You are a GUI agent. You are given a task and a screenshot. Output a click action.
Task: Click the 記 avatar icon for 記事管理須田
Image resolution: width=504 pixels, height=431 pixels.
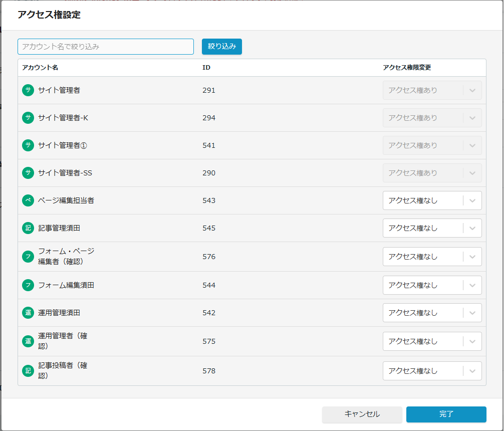pyautogui.click(x=28, y=228)
